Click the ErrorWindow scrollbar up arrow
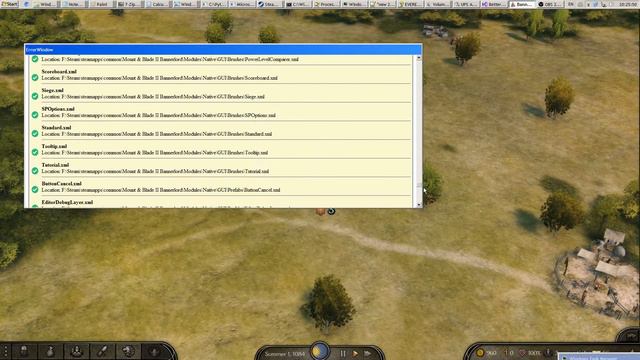640x360 pixels. [418, 58]
